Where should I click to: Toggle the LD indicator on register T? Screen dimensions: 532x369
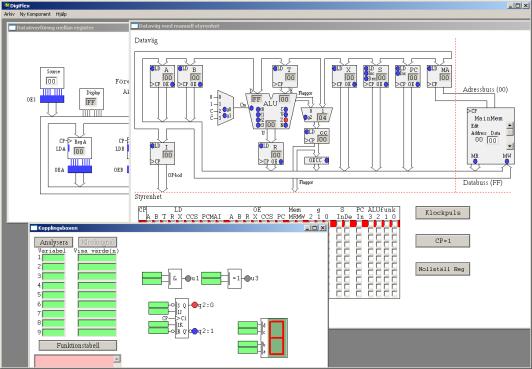(275, 69)
